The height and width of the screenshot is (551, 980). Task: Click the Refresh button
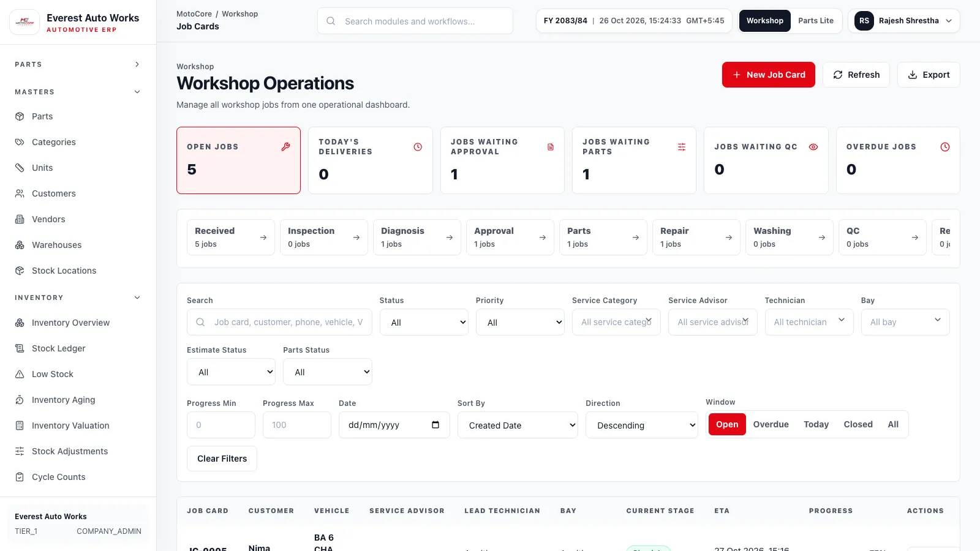point(856,75)
